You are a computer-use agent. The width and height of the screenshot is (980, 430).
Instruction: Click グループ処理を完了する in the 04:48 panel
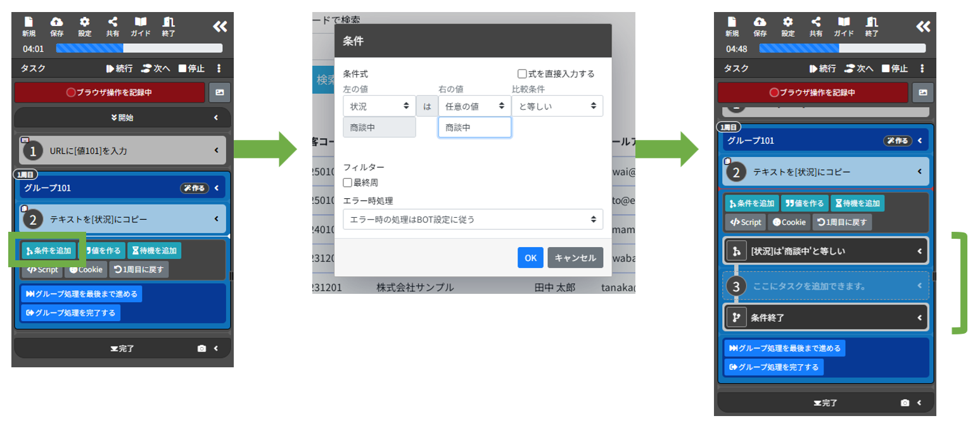[774, 367]
